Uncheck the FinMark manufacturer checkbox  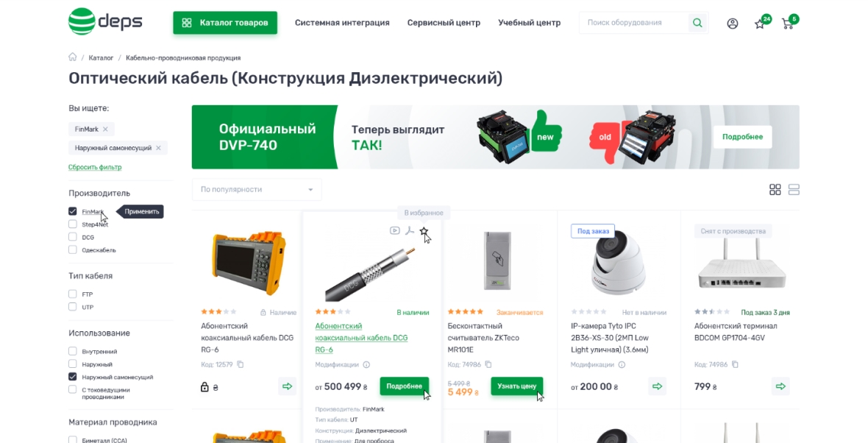pos(73,211)
